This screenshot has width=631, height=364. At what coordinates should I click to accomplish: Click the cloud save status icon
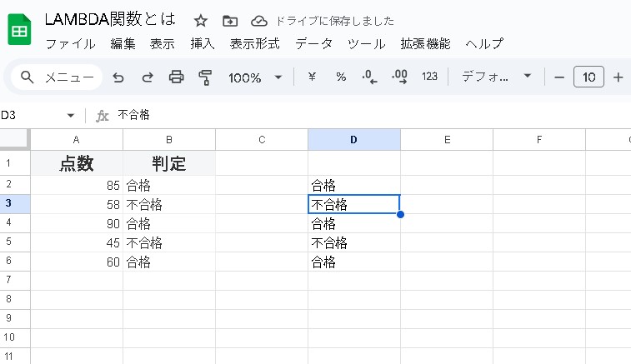coord(259,21)
